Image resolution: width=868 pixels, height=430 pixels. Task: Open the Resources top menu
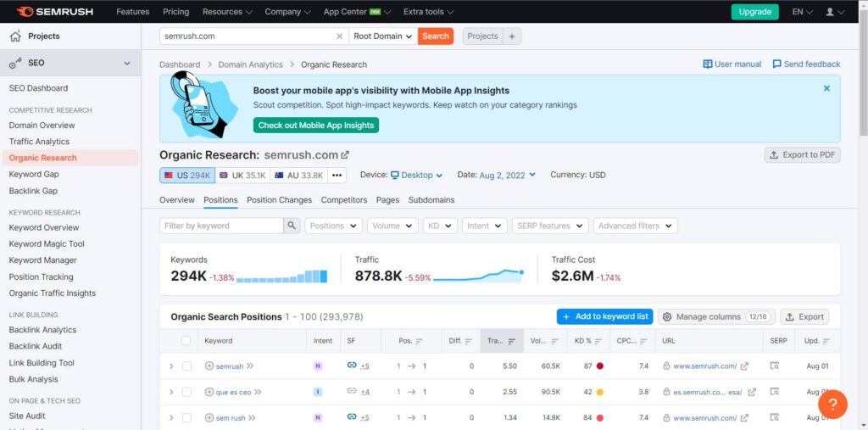coord(227,12)
